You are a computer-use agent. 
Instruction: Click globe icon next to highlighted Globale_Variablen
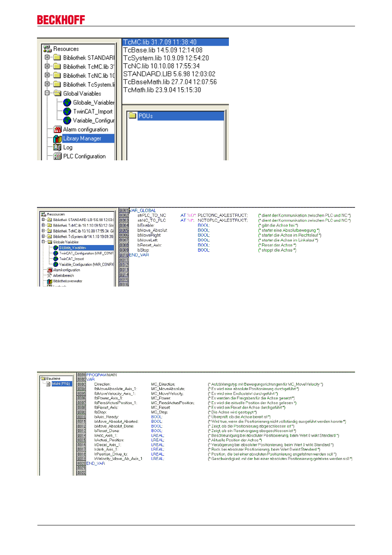[x=56, y=247]
